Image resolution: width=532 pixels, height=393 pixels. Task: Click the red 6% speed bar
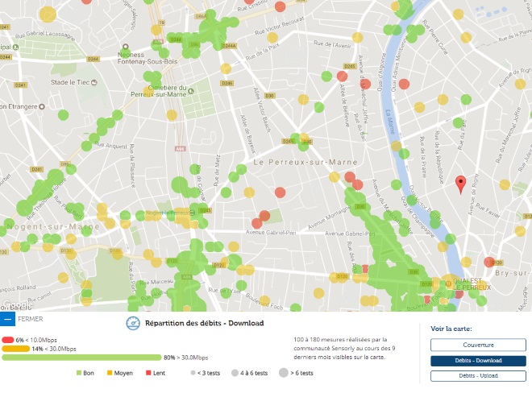(8, 339)
